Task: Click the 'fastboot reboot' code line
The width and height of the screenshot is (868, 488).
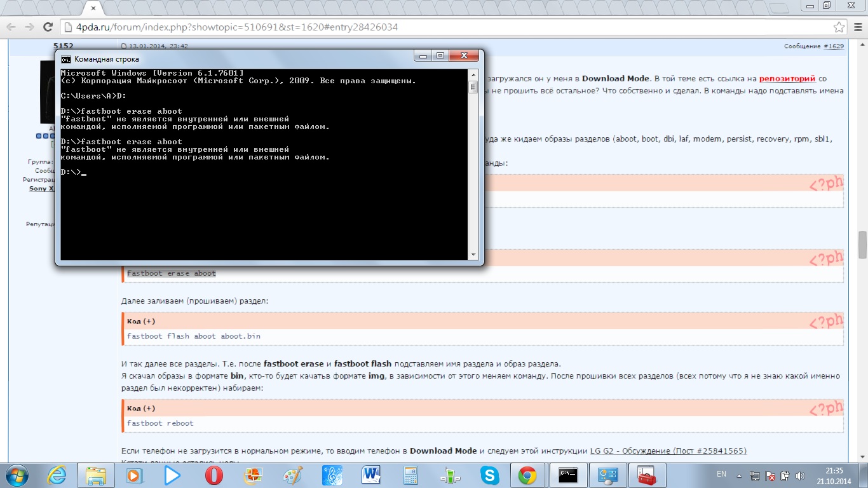Action: click(160, 423)
